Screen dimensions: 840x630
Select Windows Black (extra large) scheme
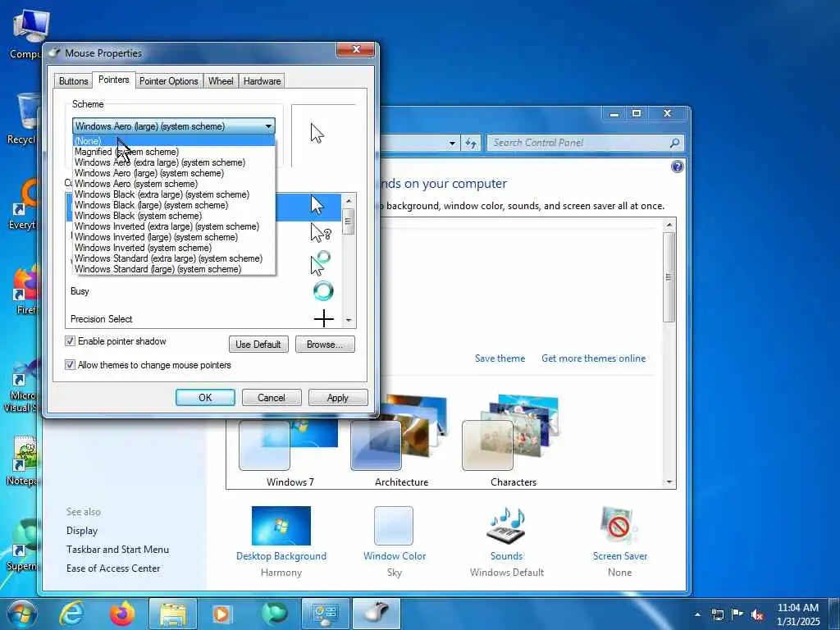pyautogui.click(x=174, y=194)
